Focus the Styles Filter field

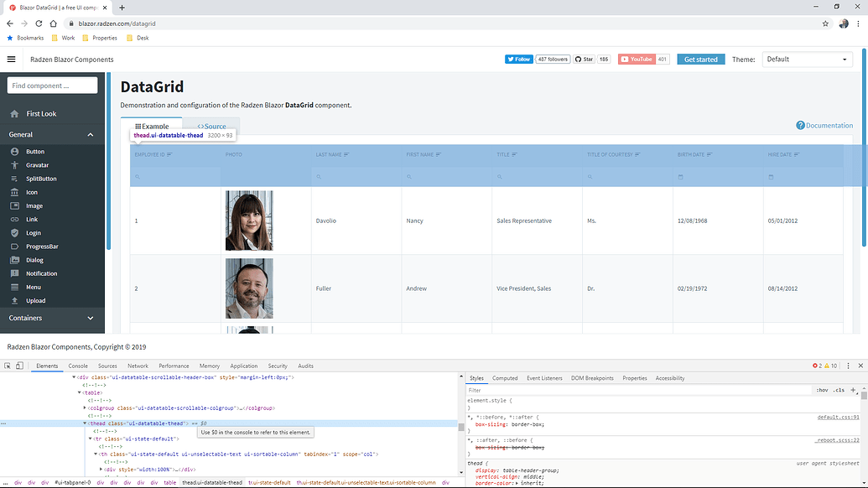(x=639, y=390)
